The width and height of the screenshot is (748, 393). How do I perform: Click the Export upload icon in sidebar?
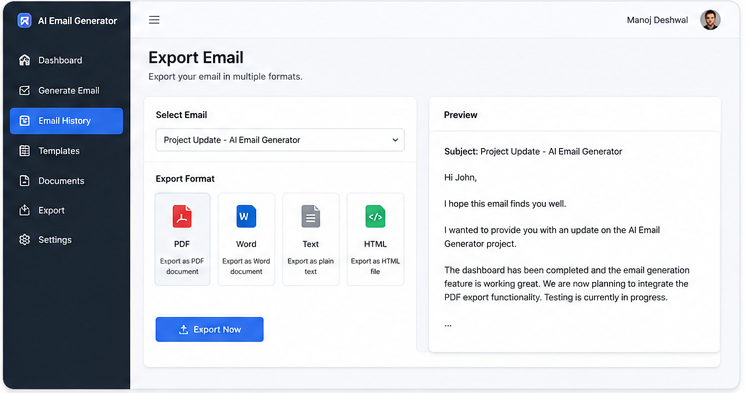coord(24,210)
